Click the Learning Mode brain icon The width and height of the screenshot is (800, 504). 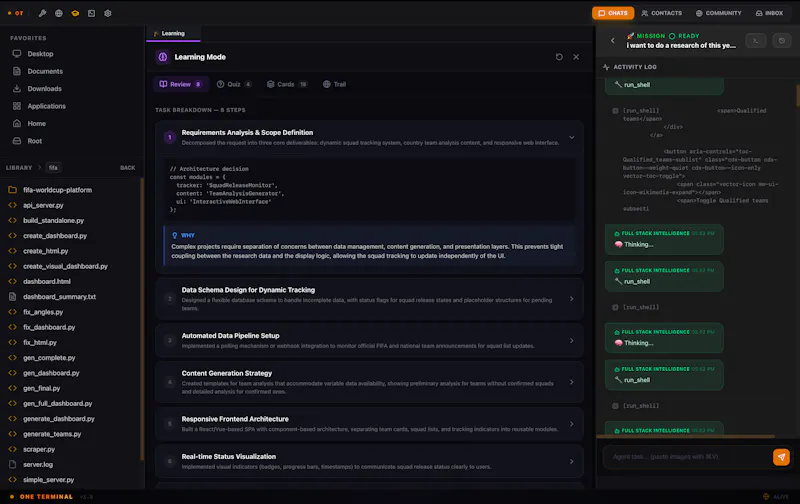click(x=163, y=57)
